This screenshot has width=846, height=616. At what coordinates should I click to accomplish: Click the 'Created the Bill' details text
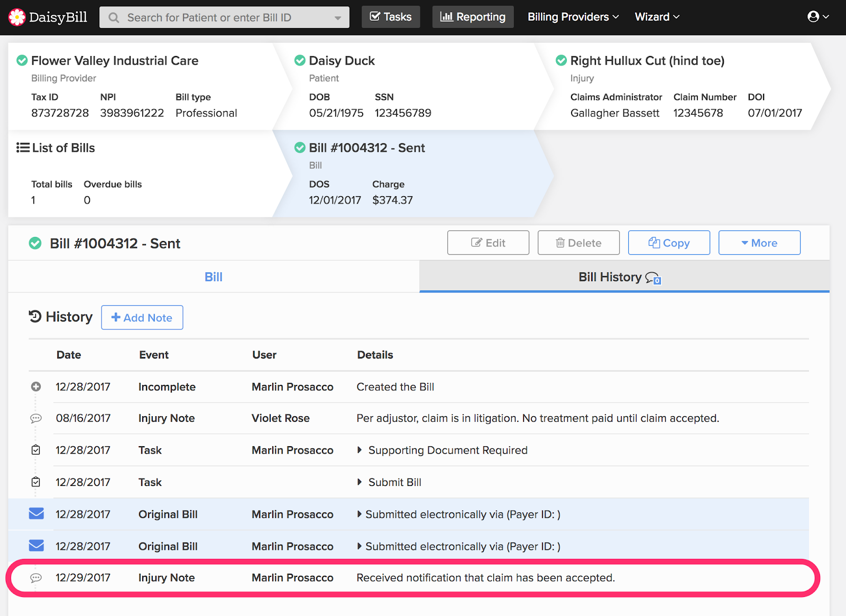tap(396, 387)
